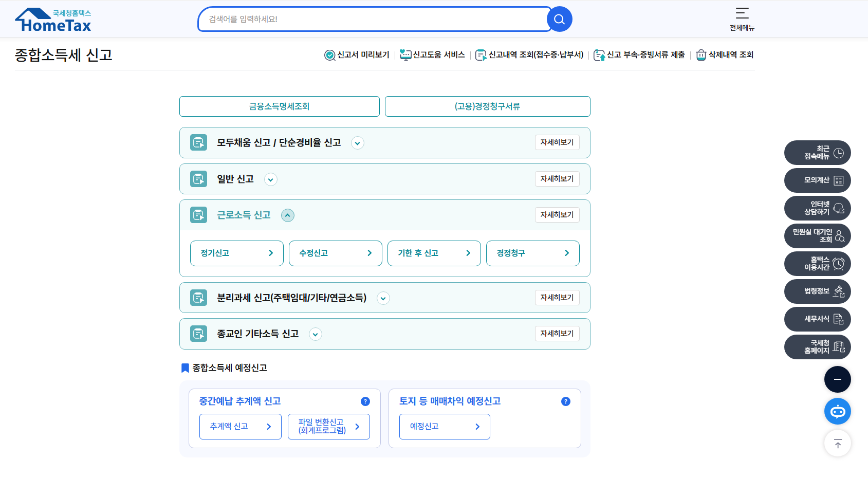Viewport: 868px width, 477px height.
Task: Click the 신고서 미리보기 check icon
Action: click(x=330, y=55)
